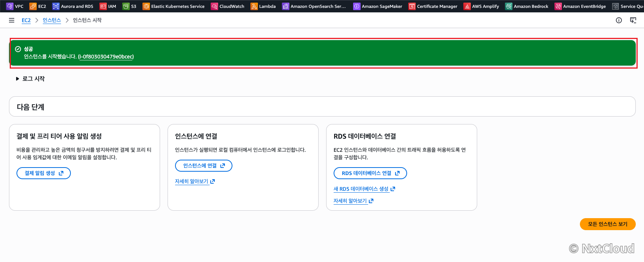Click 결제 알림 생성 button
The width and height of the screenshot is (644, 262).
point(43,173)
